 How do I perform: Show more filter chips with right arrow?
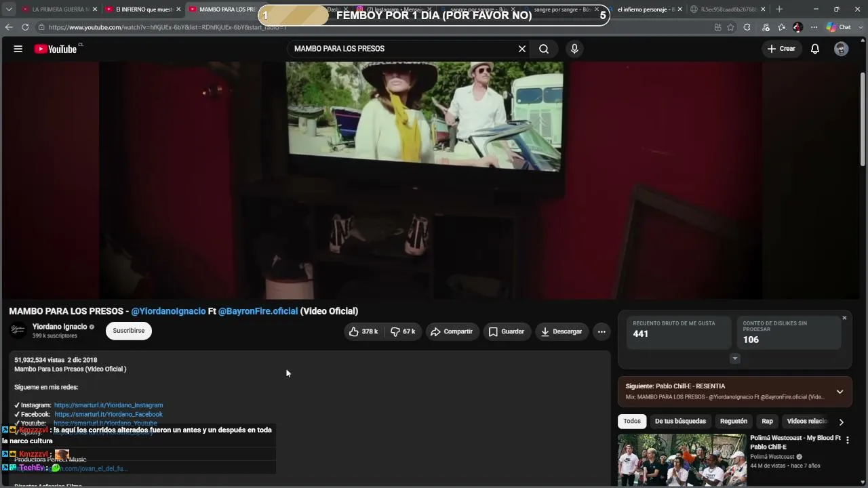841,422
